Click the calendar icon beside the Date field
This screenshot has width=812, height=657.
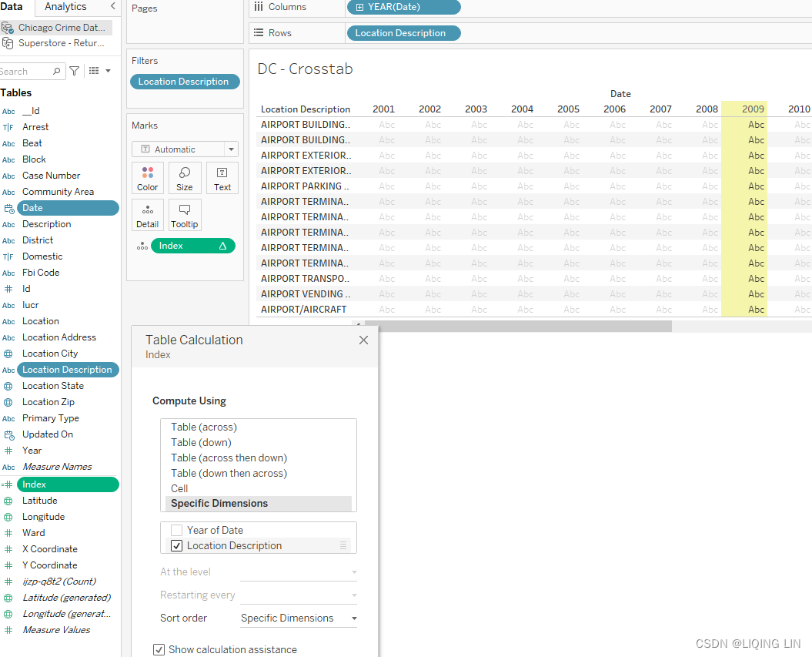(x=9, y=207)
